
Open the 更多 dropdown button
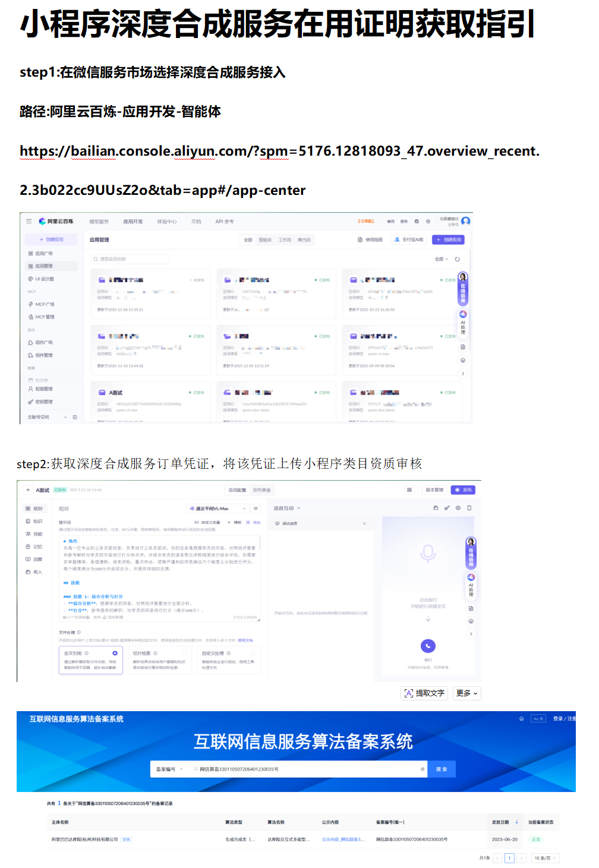pyautogui.click(x=466, y=693)
